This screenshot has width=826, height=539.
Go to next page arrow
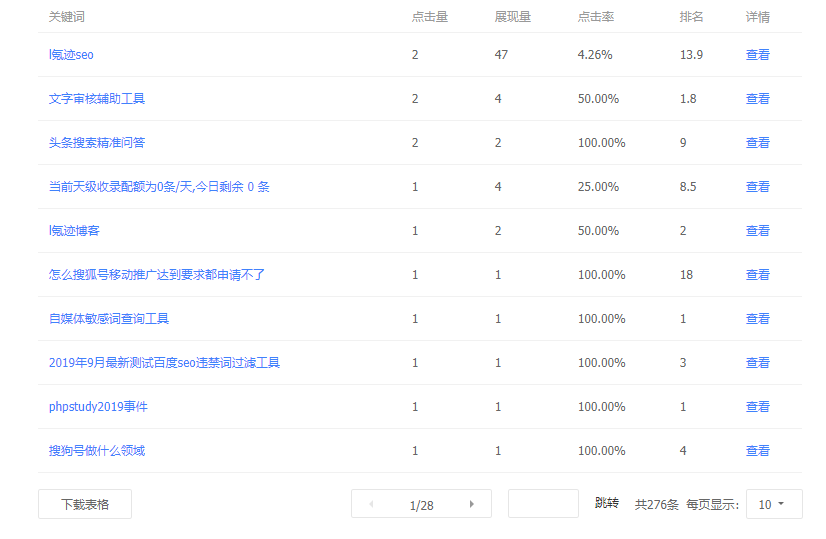471,504
